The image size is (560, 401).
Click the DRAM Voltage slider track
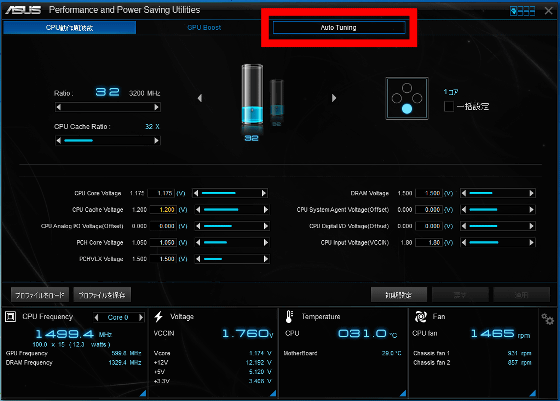coord(498,193)
